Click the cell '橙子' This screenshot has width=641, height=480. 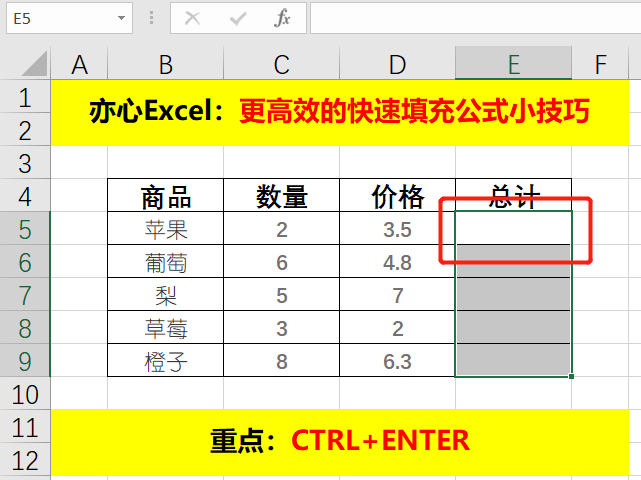tap(166, 361)
